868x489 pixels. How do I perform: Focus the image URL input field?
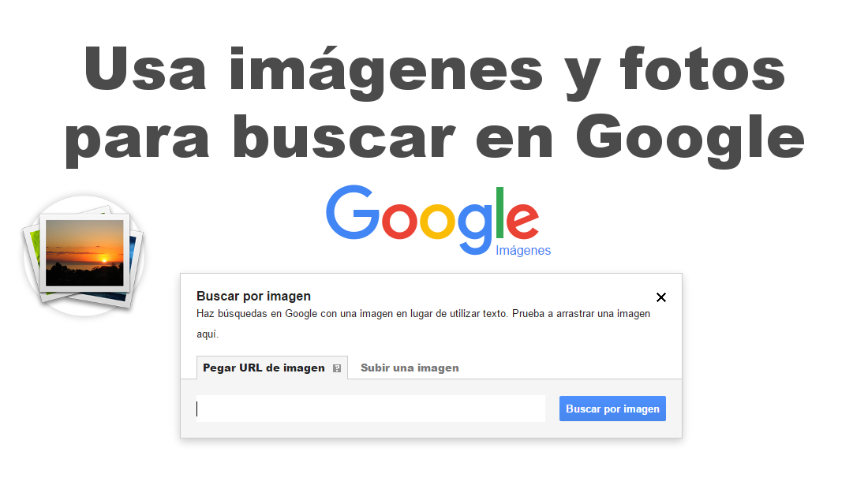(371, 409)
